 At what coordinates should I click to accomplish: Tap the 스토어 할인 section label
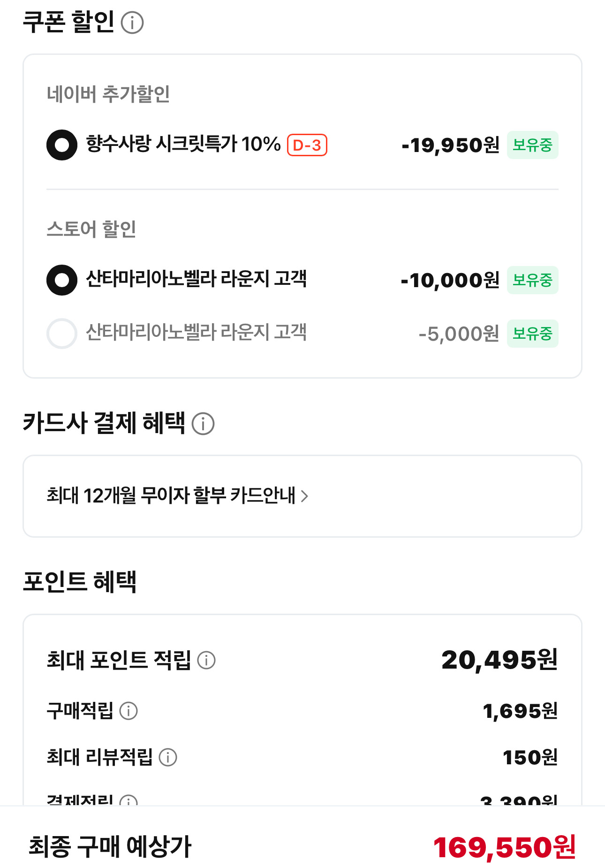(x=91, y=229)
